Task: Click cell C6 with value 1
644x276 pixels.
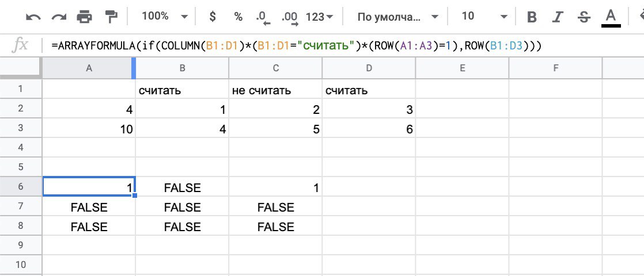Action: coord(275,187)
